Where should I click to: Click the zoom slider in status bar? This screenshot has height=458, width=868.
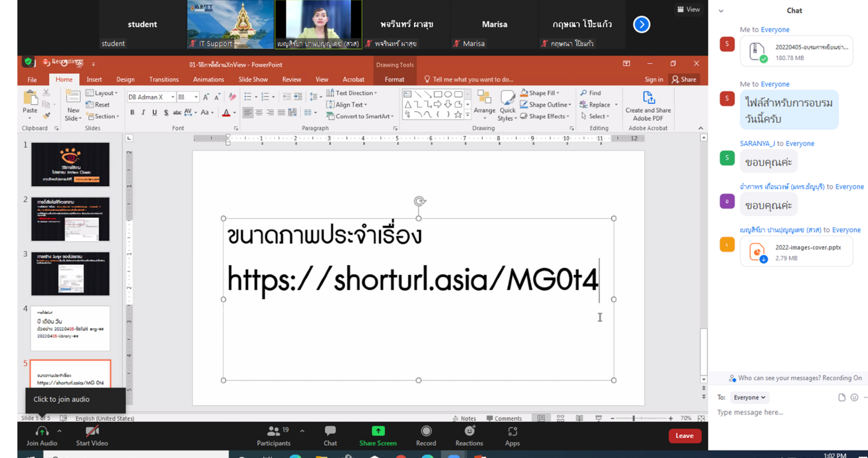pyautogui.click(x=634, y=419)
